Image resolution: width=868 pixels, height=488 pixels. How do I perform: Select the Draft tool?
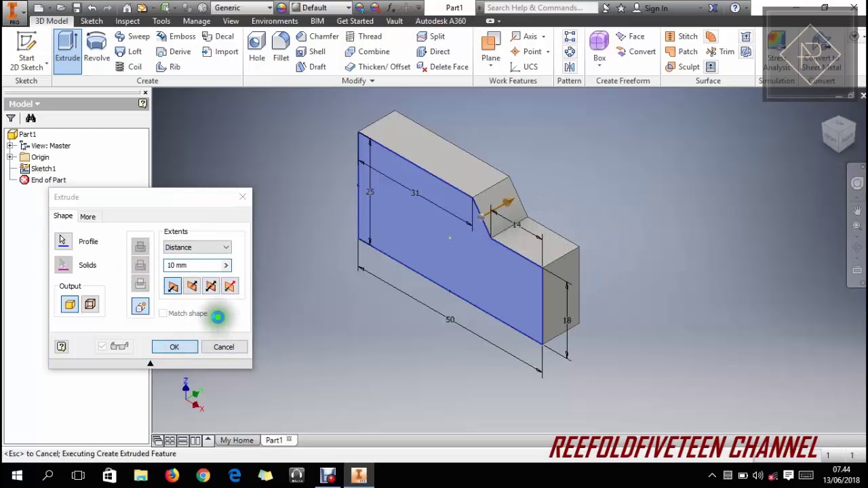tap(311, 66)
